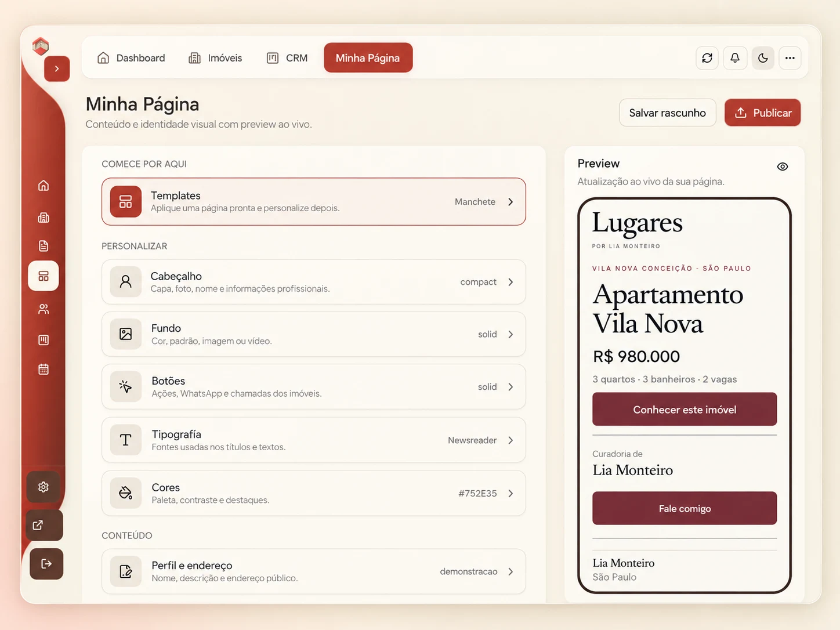Viewport: 840px width, 630px height.
Task: Open the three-dots more menu
Action: [790, 58]
